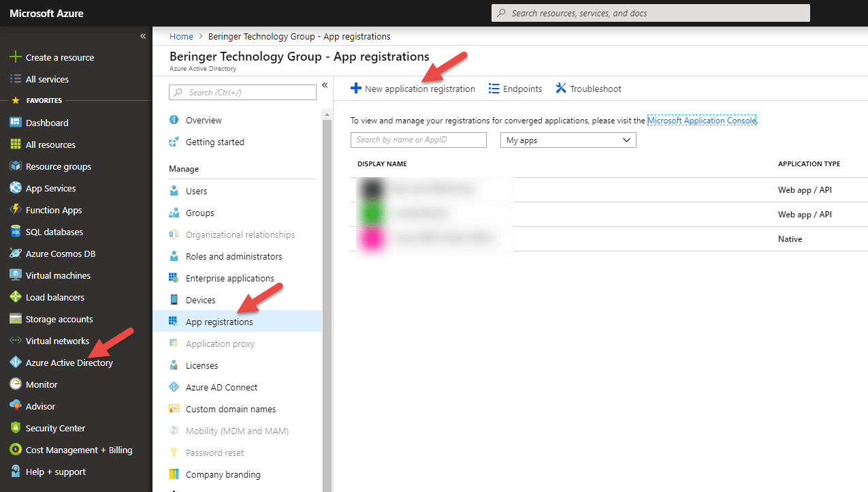The width and height of the screenshot is (868, 492).
Task: Click the Microsoft Azure portal title
Action: tap(47, 13)
